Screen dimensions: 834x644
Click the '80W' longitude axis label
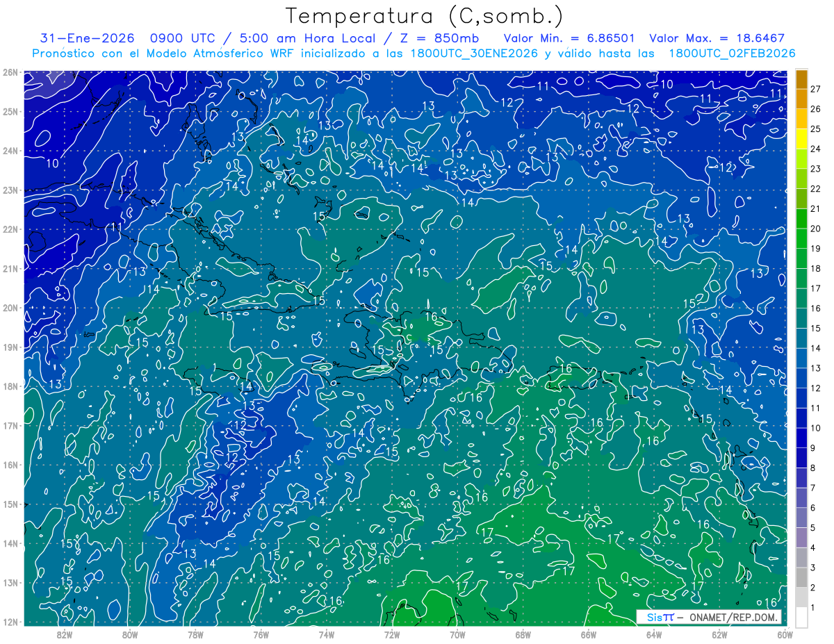coord(130,634)
